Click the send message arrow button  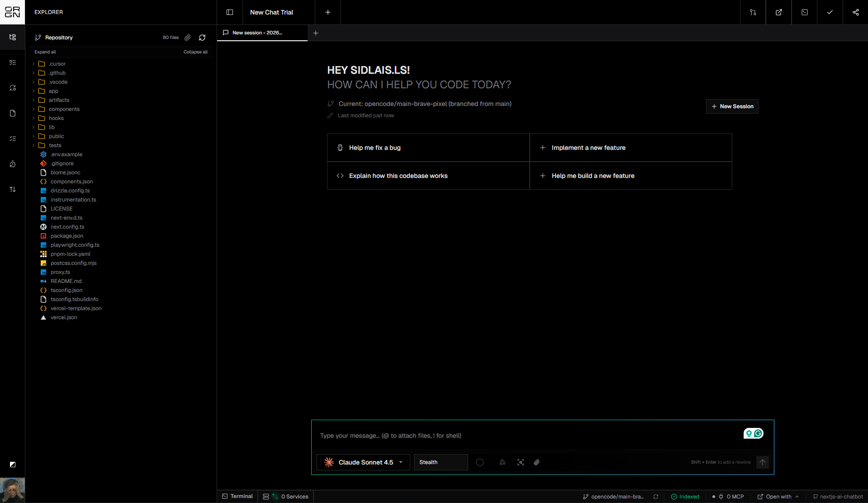(x=762, y=462)
